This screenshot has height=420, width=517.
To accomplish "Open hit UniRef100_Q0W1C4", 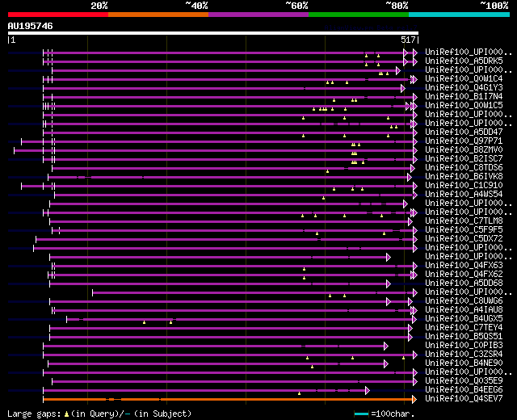I will click(464, 79).
